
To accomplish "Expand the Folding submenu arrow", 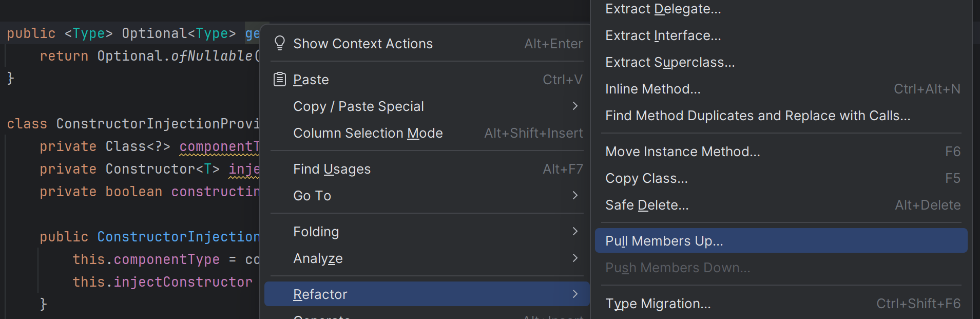I will [x=575, y=231].
